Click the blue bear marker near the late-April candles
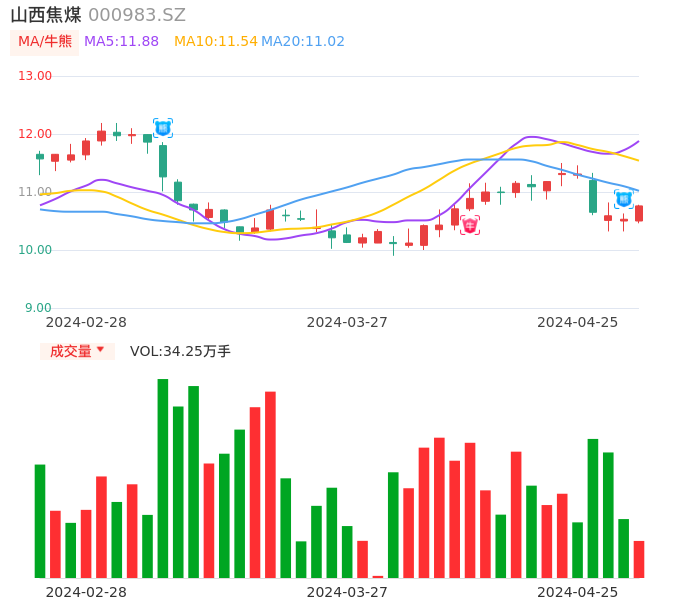Viewport: 686px width, 606px height. click(x=624, y=200)
